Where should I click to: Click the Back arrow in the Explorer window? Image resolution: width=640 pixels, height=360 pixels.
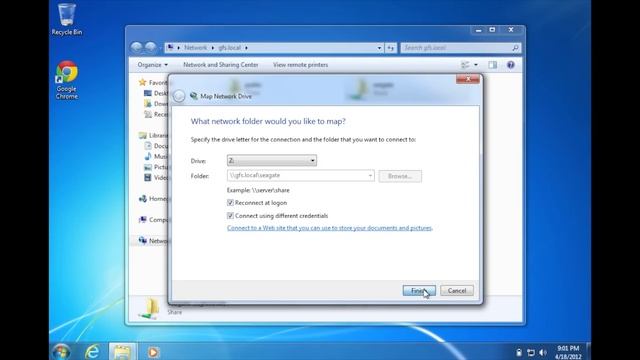pyautogui.click(x=136, y=47)
